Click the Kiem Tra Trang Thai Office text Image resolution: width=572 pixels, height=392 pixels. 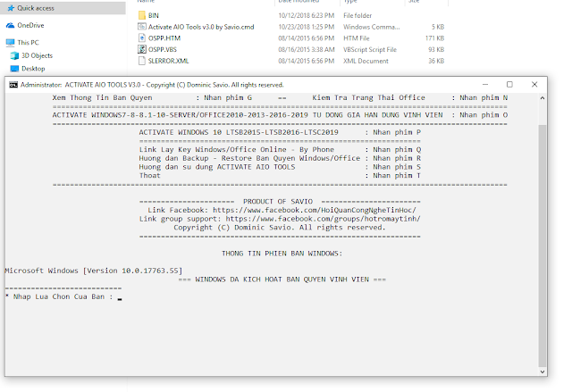(368, 97)
